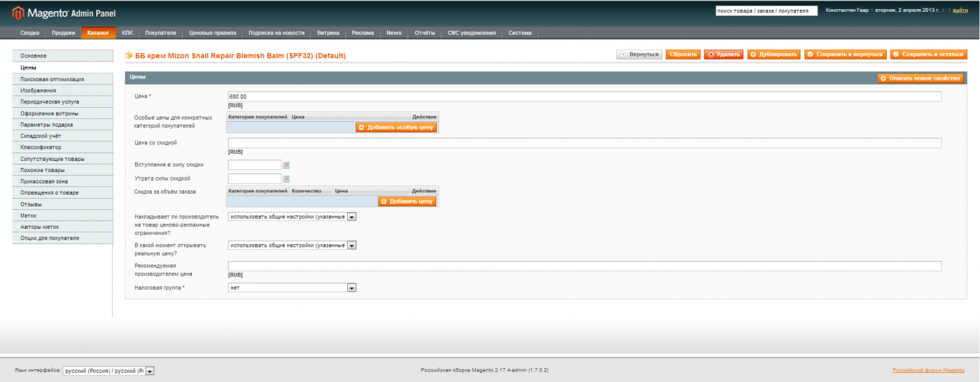Open Накладывает ли производитель ограничения dropdown
The width and height of the screenshot is (980, 382).
click(293, 217)
